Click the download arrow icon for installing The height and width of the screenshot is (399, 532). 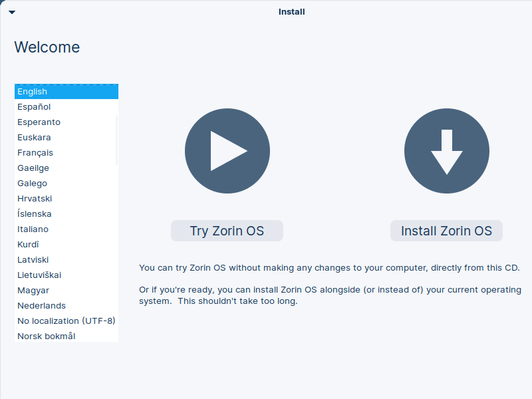click(446, 151)
